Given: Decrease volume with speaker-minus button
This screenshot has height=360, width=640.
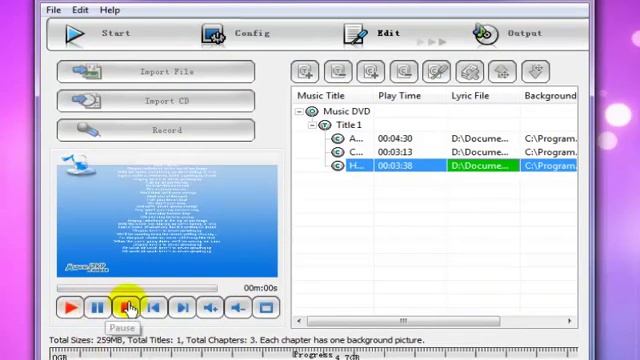Looking at the screenshot, I should coord(238,307).
